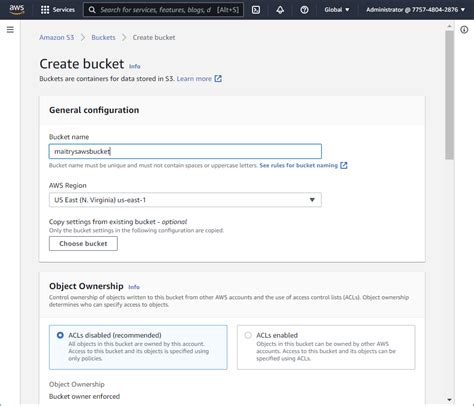Focus the services search box
This screenshot has width=474, height=406.
(163, 10)
